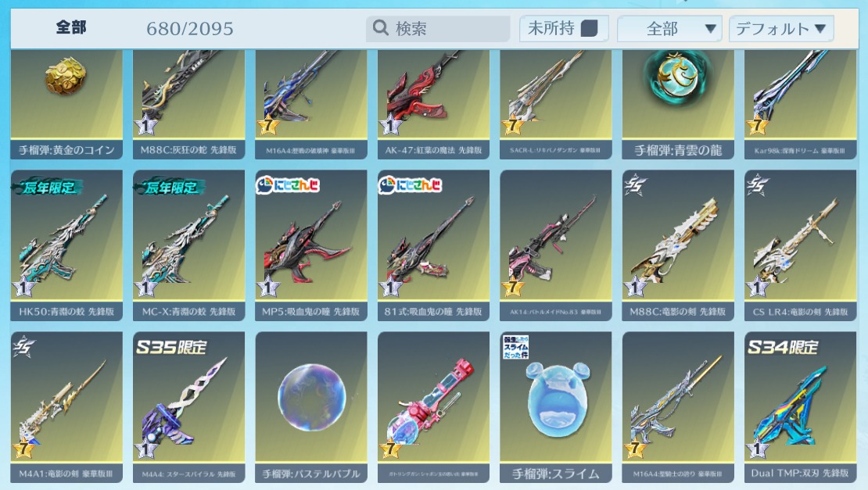The image size is (868, 490).
Task: Select the Dual TMP:双刃 S34限定 skin
Action: (x=800, y=407)
